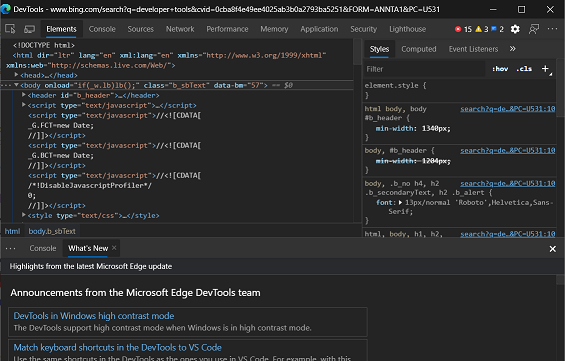
Task: Toggle the .cls class editor button
Action: tap(524, 69)
